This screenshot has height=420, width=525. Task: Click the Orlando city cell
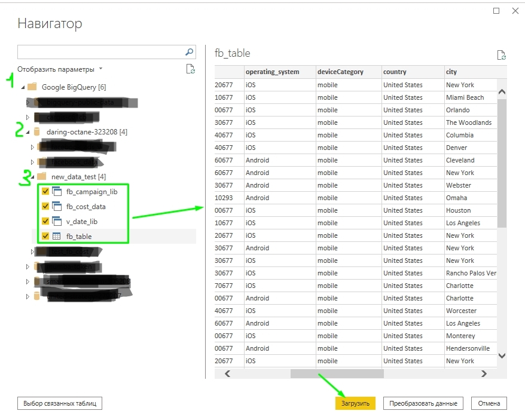(x=471, y=110)
